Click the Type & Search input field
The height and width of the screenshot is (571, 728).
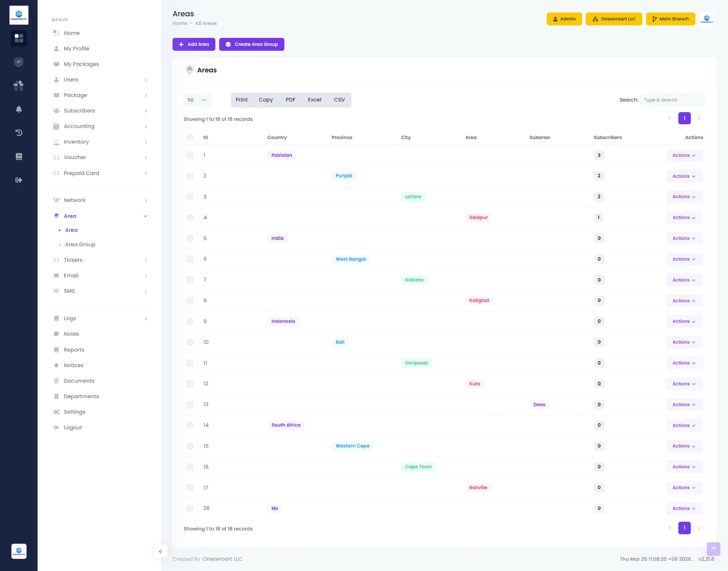click(672, 100)
